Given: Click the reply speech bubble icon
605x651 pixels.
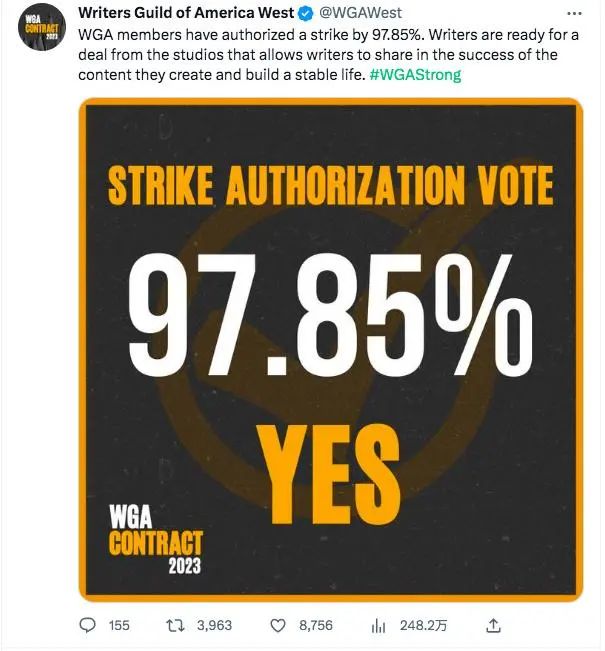Looking at the screenshot, I should point(89,625).
